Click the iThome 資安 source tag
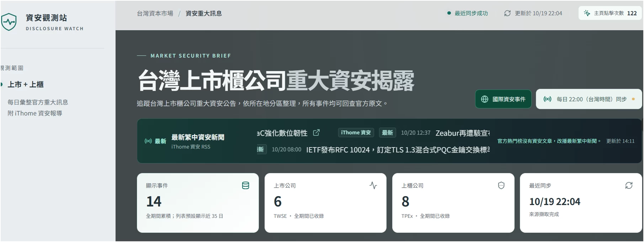This screenshot has width=644, height=242. [x=356, y=133]
